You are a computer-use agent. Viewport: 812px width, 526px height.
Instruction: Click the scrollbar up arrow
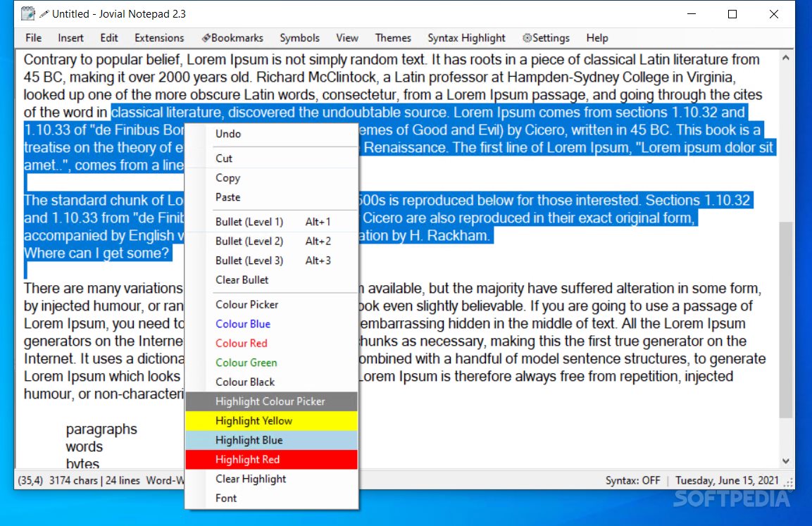click(x=785, y=58)
